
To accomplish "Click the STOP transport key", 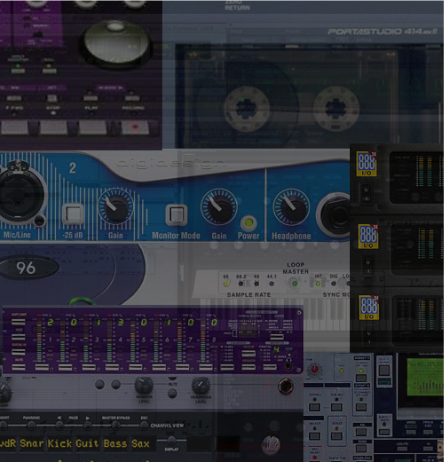I will click(53, 127).
